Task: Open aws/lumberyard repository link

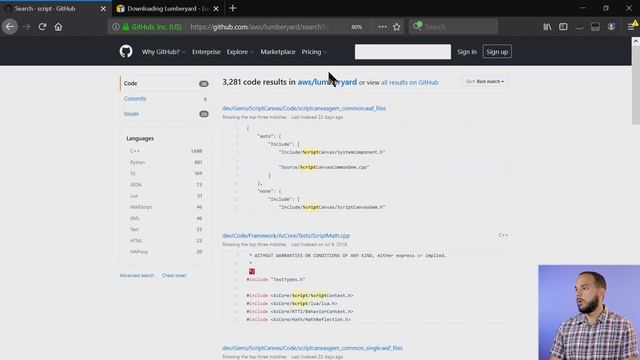Action: click(x=327, y=82)
